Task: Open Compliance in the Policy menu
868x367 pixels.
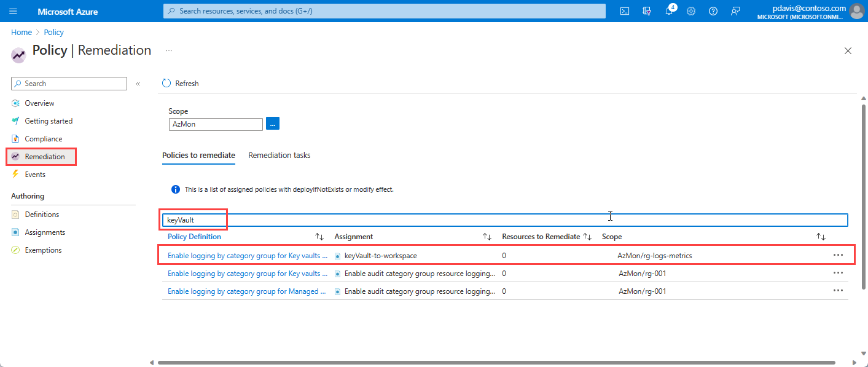Action: [44, 139]
